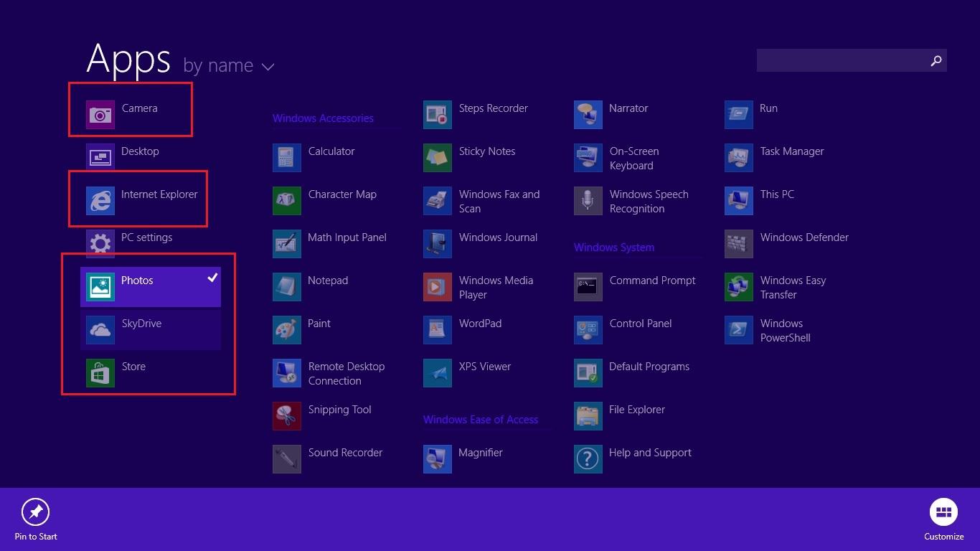Launch Internet Explorer icon
Viewport: 980px width, 551px height.
pos(100,201)
